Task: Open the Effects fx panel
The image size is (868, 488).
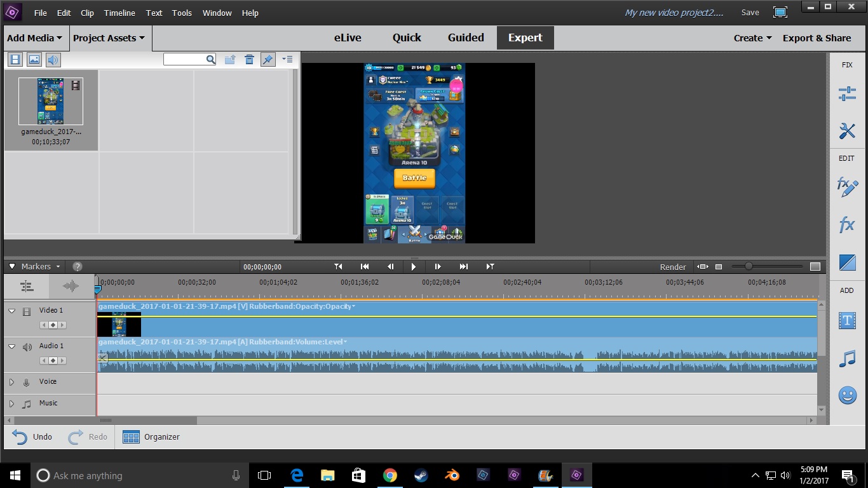Action: coord(847,224)
